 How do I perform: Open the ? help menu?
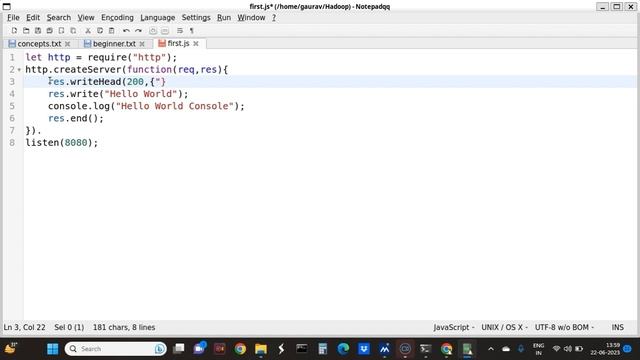[x=274, y=18]
